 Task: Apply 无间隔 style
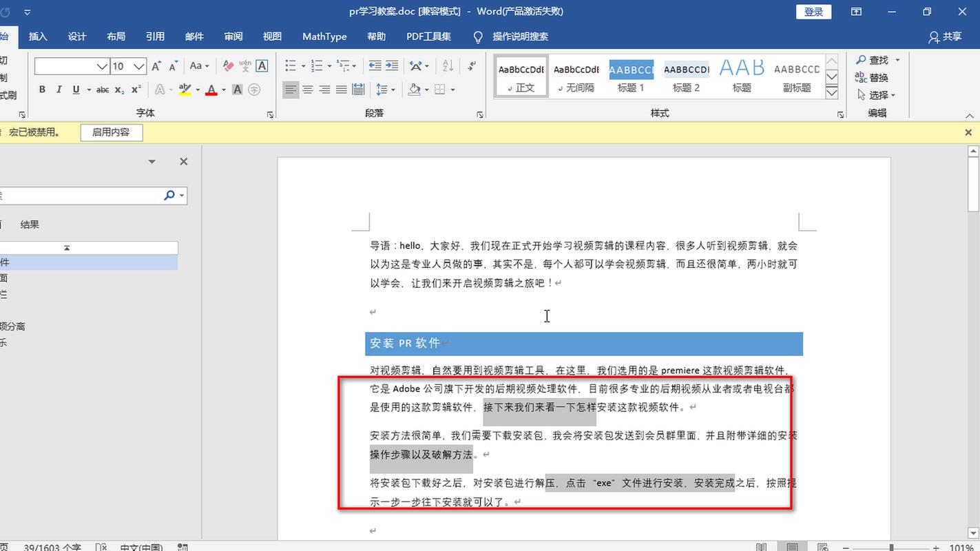[x=576, y=76]
